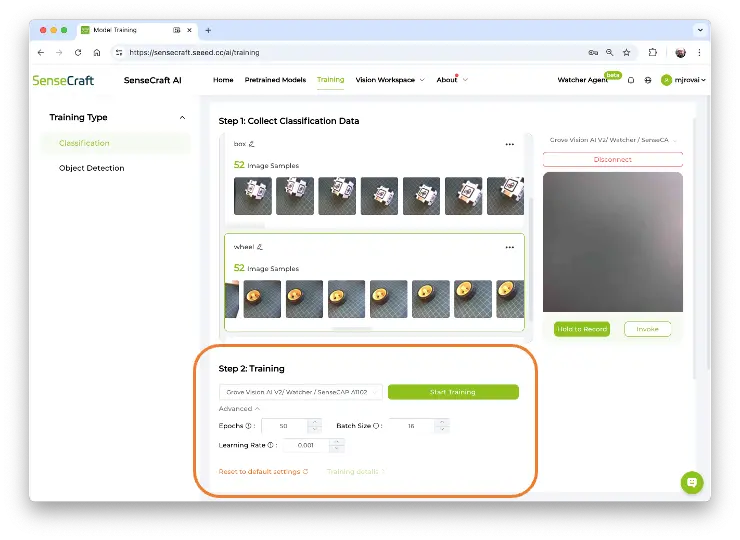Click the notification bell icon in header
740x540 pixels.
(x=631, y=80)
